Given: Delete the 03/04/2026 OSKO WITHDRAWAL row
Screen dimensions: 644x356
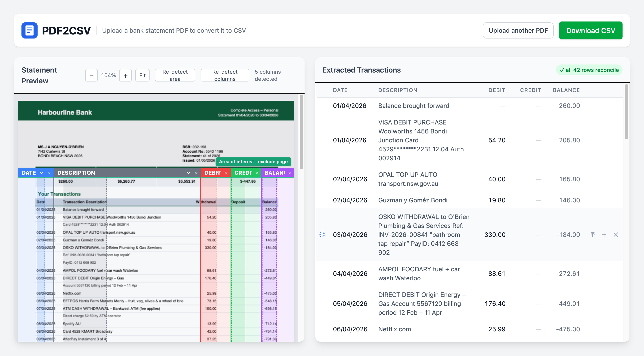Looking at the screenshot, I should point(616,235).
